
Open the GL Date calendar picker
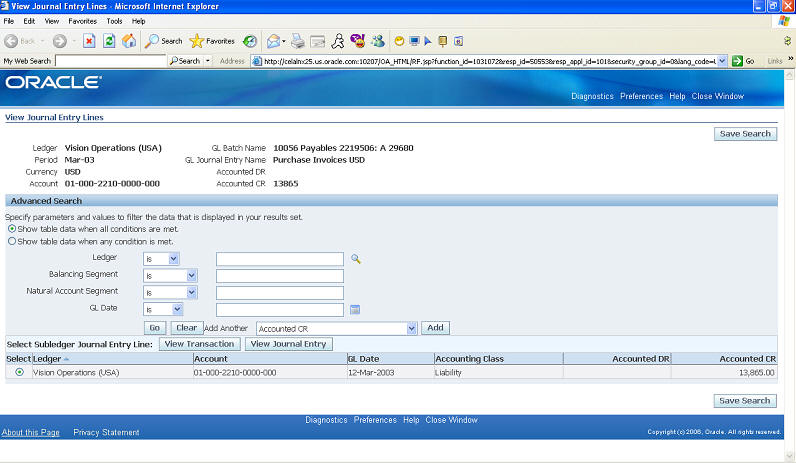pos(354,309)
